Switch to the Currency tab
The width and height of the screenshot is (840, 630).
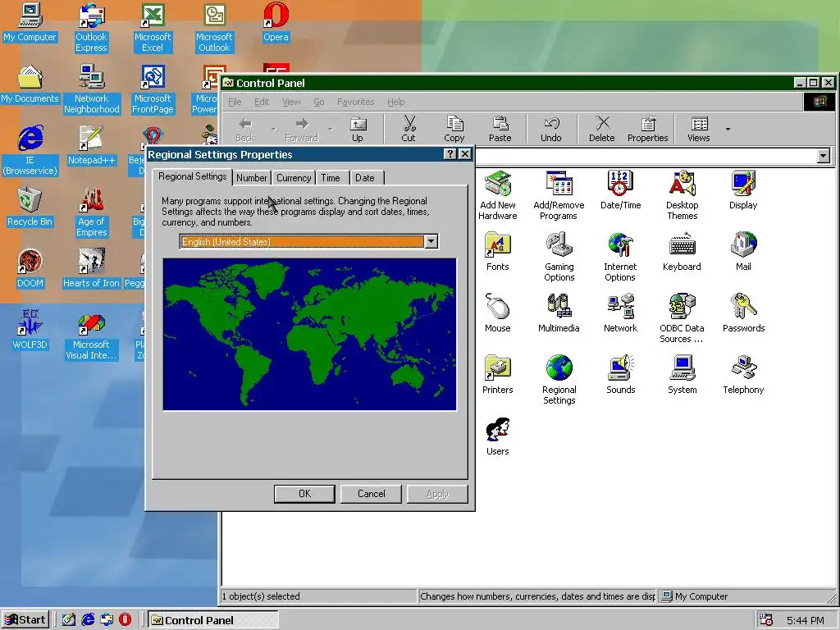click(x=294, y=178)
